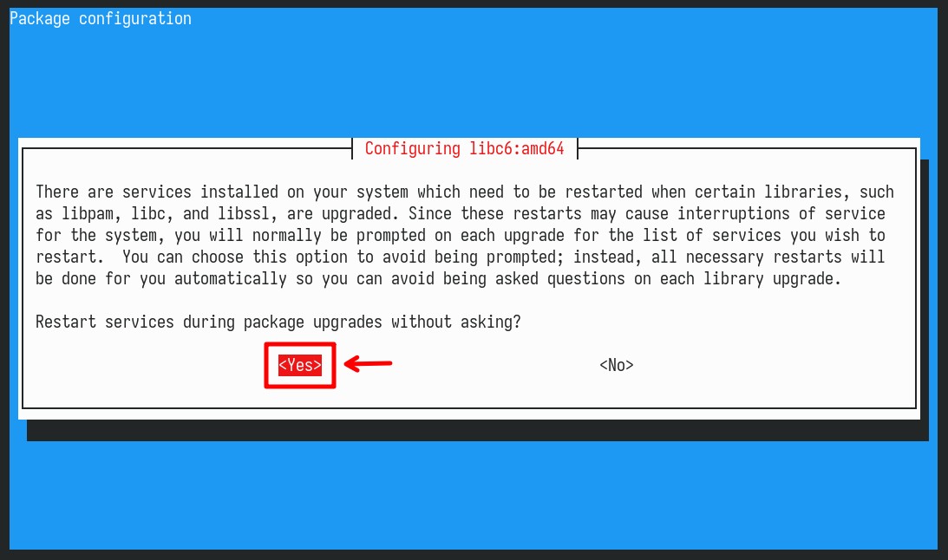Click the word "restarted" in first line

click(x=604, y=192)
